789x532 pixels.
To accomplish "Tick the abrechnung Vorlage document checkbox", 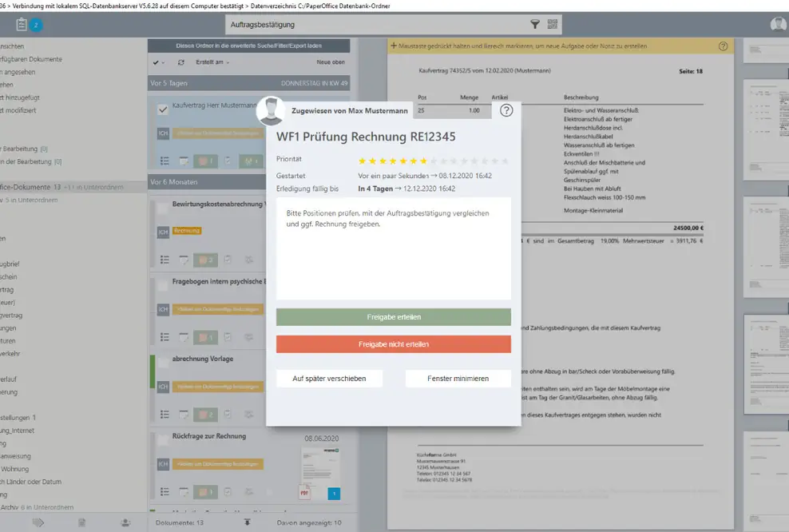I will click(163, 363).
